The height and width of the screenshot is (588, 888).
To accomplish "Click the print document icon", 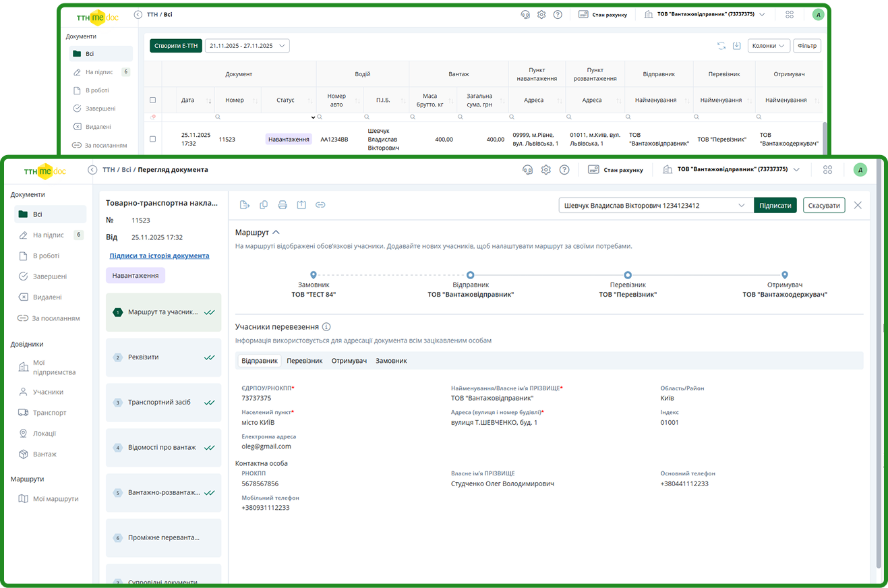I will pyautogui.click(x=283, y=205).
